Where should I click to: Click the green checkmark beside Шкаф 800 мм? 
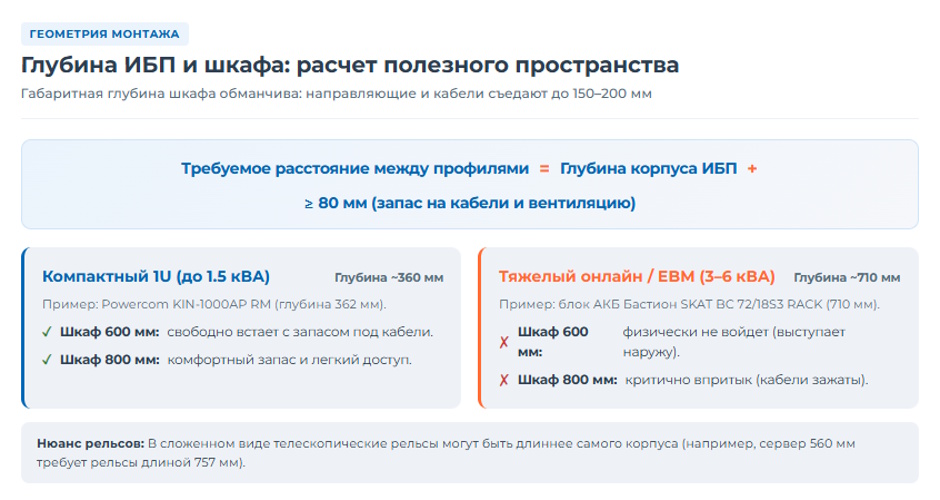click(x=47, y=360)
